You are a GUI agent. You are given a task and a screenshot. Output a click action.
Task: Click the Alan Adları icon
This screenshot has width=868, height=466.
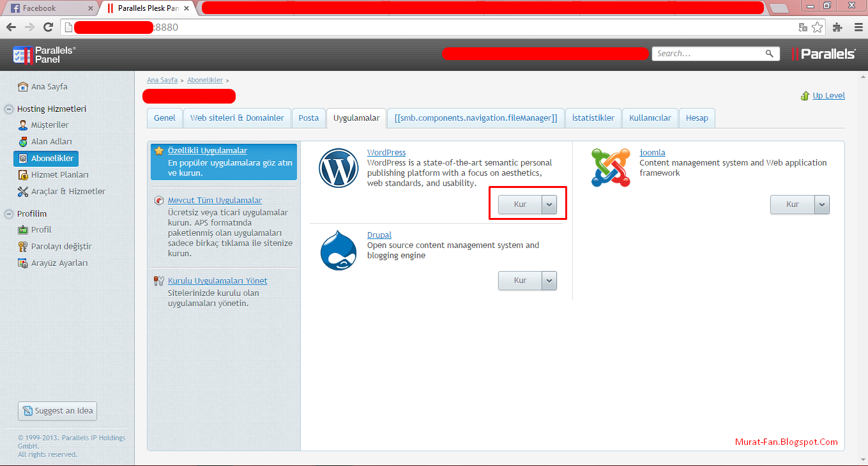23,141
